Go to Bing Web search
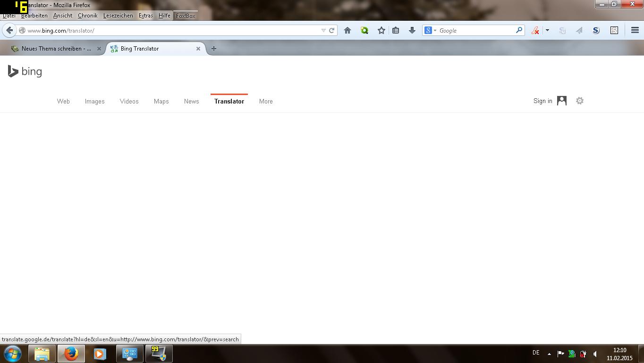Image resolution: width=644 pixels, height=363 pixels. click(63, 101)
